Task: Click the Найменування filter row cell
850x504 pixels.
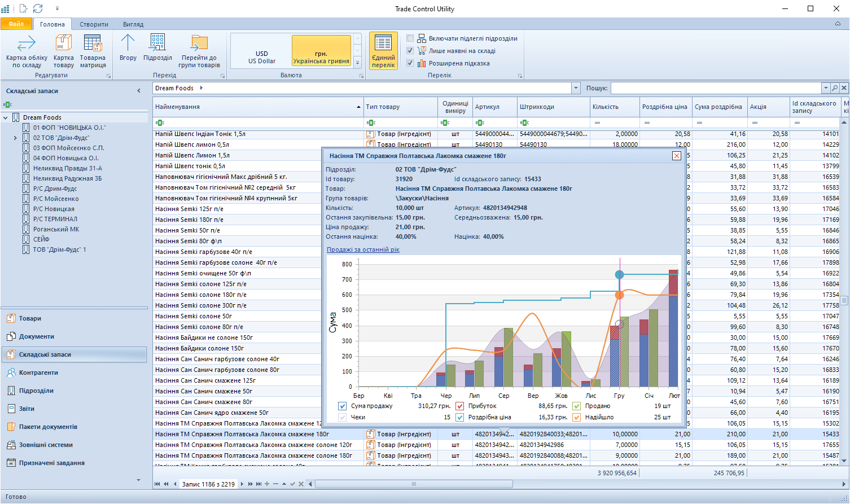Action: pyautogui.click(x=258, y=122)
